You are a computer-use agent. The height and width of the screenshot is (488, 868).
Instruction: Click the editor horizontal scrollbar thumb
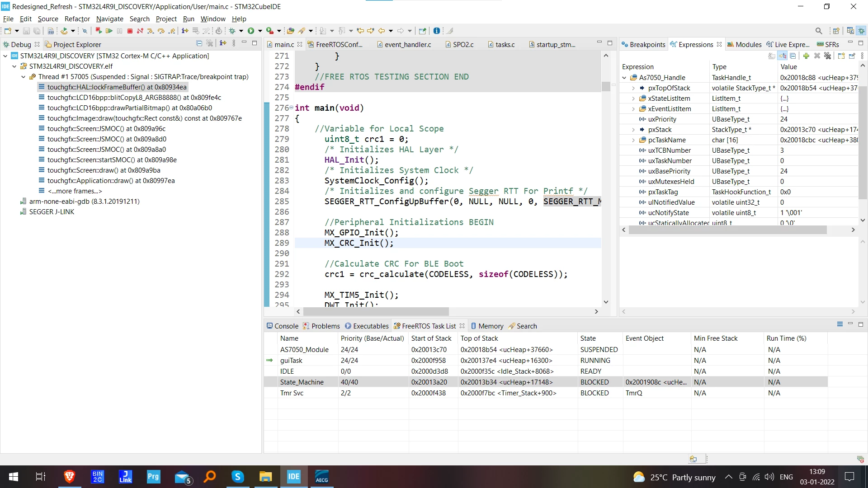coord(376,312)
